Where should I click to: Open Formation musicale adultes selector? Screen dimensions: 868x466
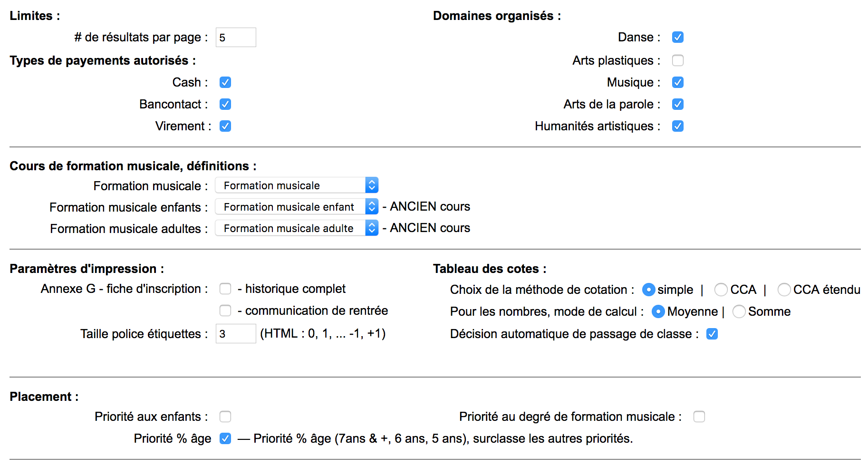pos(297,228)
